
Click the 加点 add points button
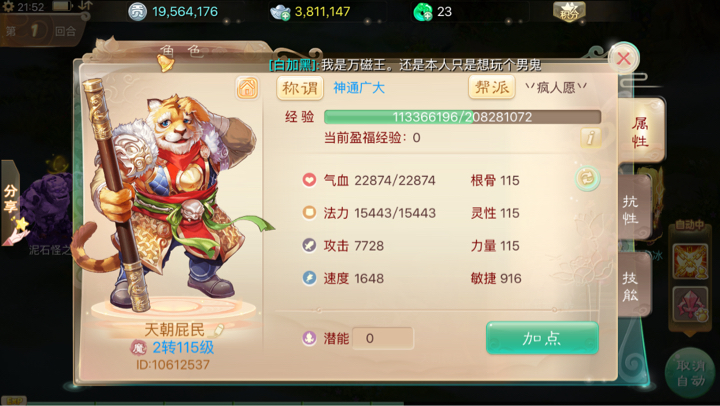click(x=542, y=338)
